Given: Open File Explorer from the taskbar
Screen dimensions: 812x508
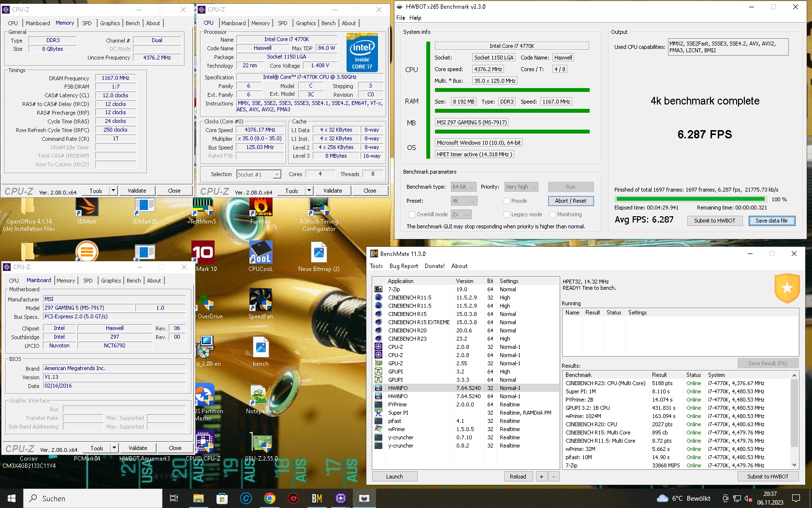Looking at the screenshot, I should [x=199, y=498].
